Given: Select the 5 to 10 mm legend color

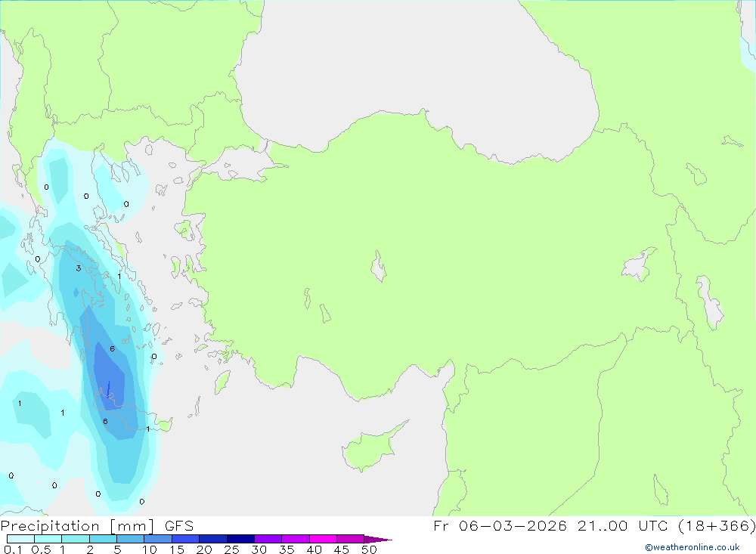Looking at the screenshot, I should pos(131,539).
